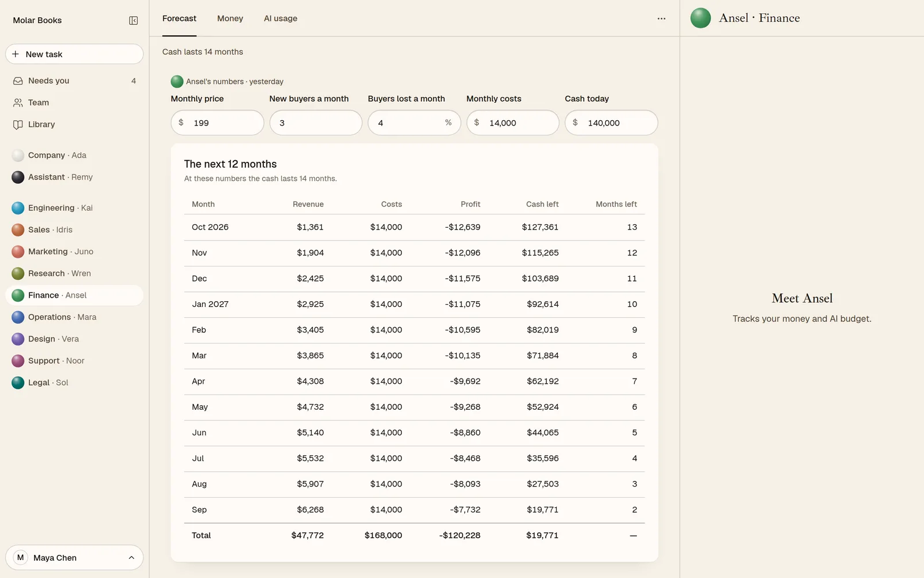Click the 'Oct 2026' month cell
Image resolution: width=924 pixels, height=578 pixels.
tap(210, 227)
